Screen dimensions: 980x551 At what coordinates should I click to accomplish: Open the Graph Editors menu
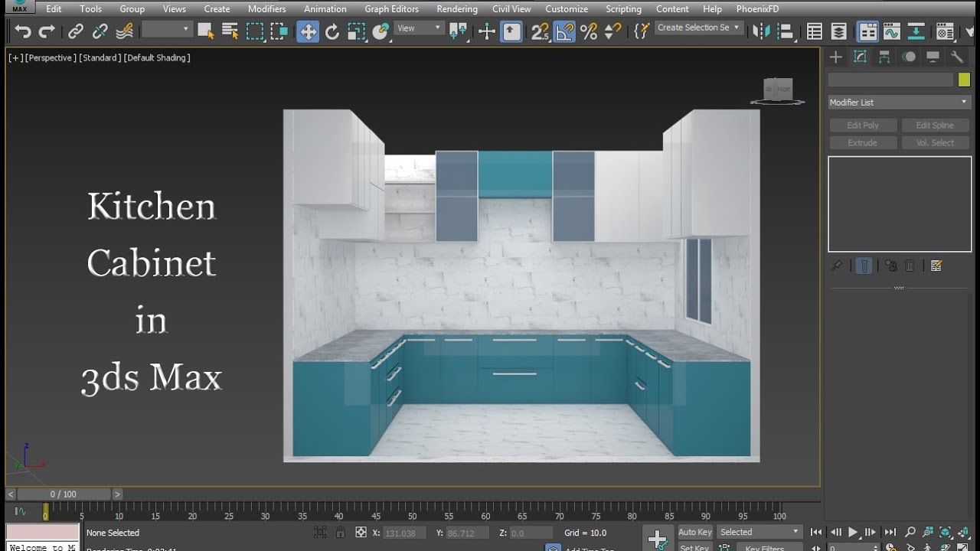tap(391, 9)
